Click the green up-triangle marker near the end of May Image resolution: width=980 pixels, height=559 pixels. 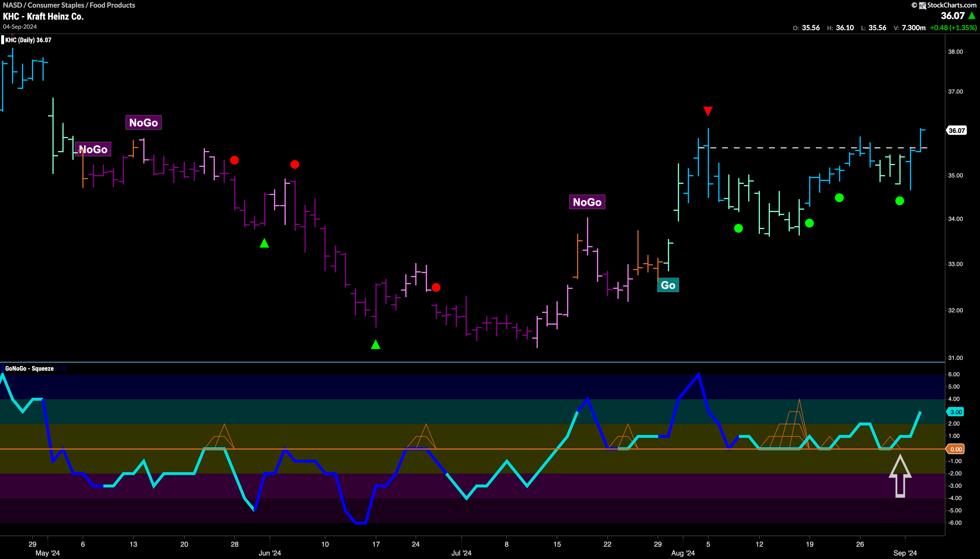pos(264,243)
